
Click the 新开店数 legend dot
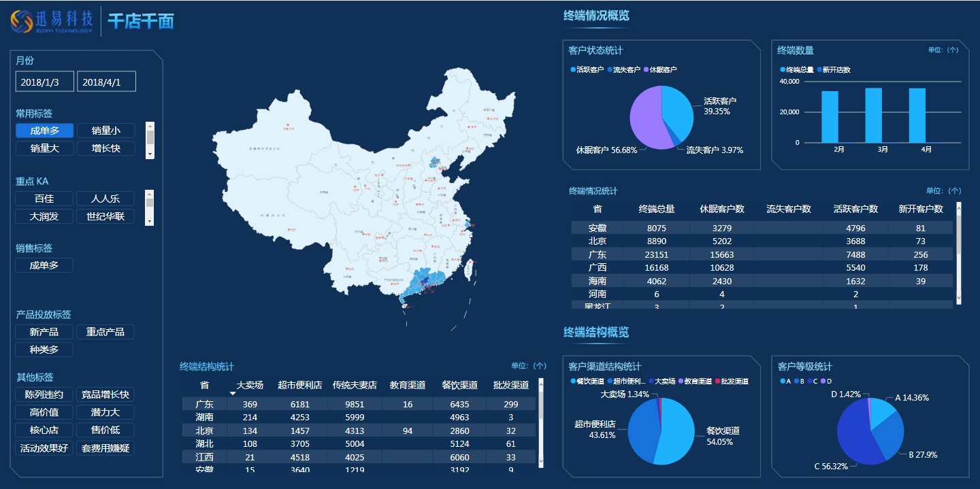(x=819, y=69)
